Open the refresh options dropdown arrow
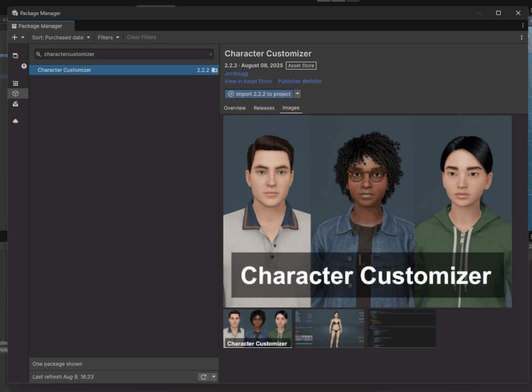The image size is (532, 392). [x=214, y=377]
